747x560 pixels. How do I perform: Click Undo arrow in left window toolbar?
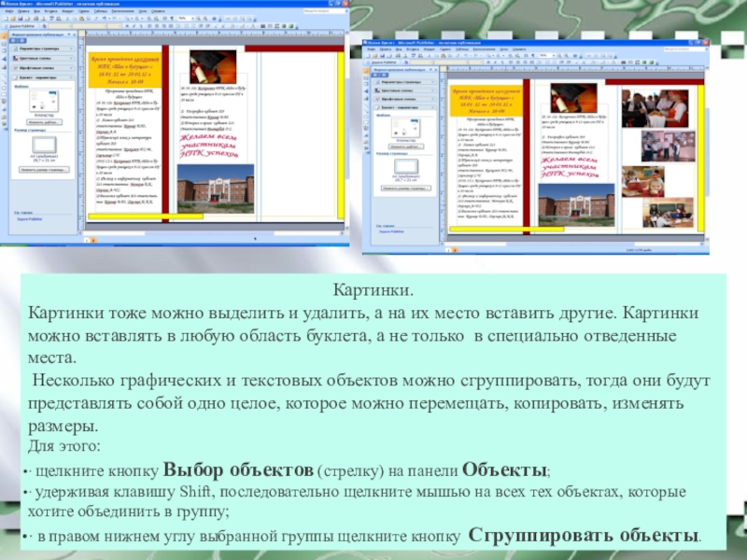pos(105,19)
